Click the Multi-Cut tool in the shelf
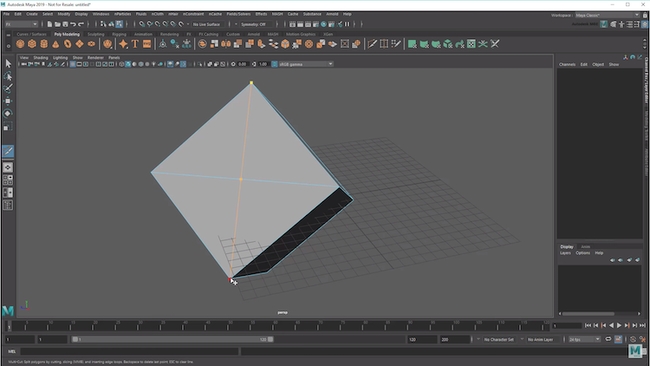Viewport: 650px width, 366px height. pos(372,44)
